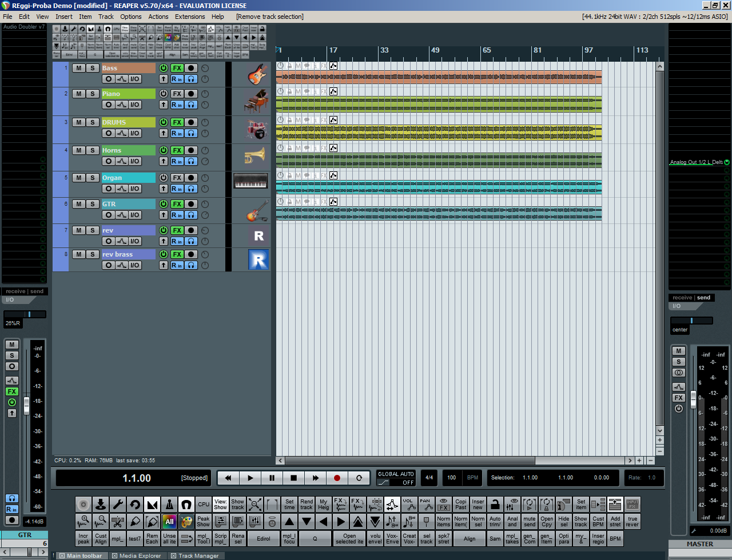Click the solid up-arrow icon in bottom toolbar
The height and width of the screenshot is (560, 732).
[289, 521]
